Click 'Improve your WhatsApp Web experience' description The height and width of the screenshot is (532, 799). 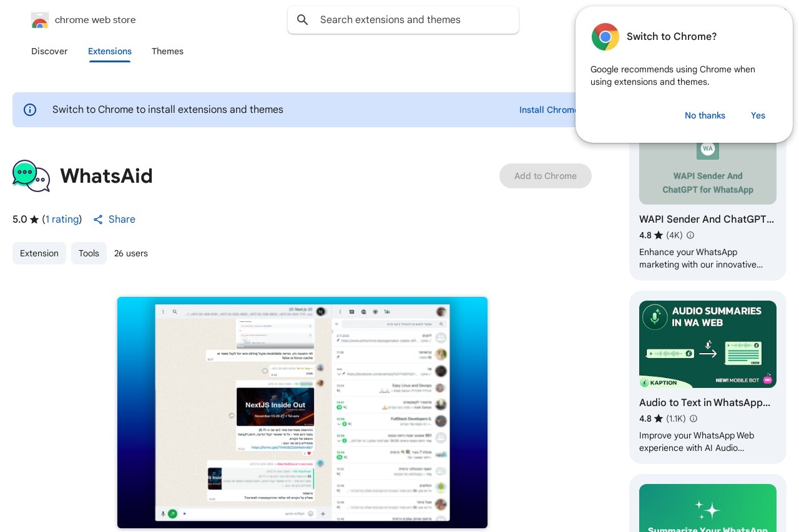point(697,442)
